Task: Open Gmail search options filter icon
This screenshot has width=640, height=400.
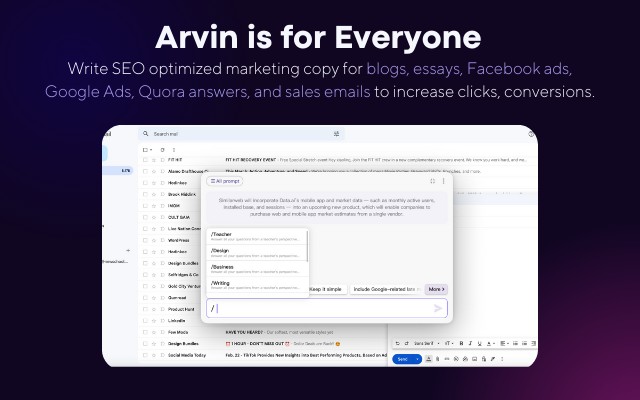Action: (x=336, y=134)
